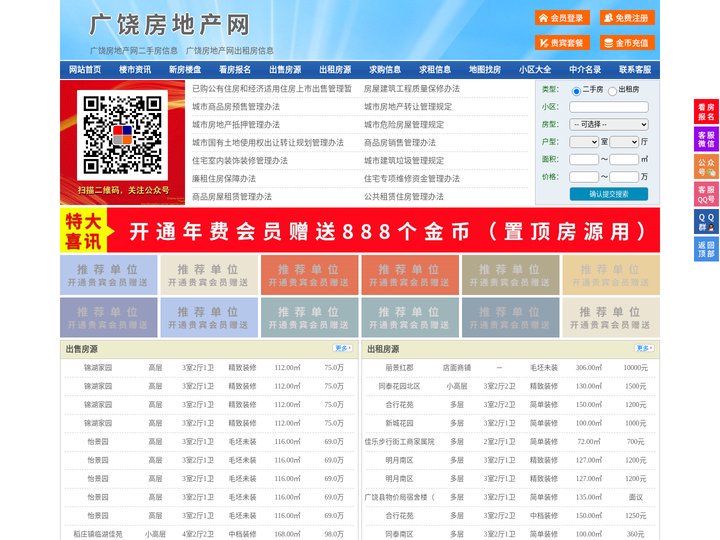
Task: Click the 免费注册 register button
Action: pos(627,18)
